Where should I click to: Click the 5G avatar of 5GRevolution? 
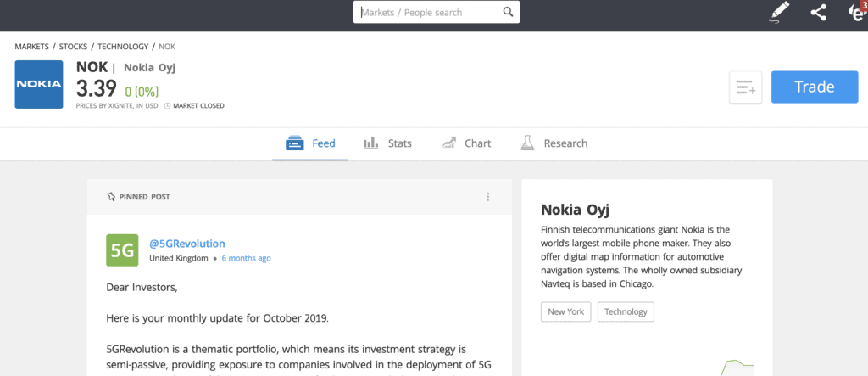(x=122, y=250)
